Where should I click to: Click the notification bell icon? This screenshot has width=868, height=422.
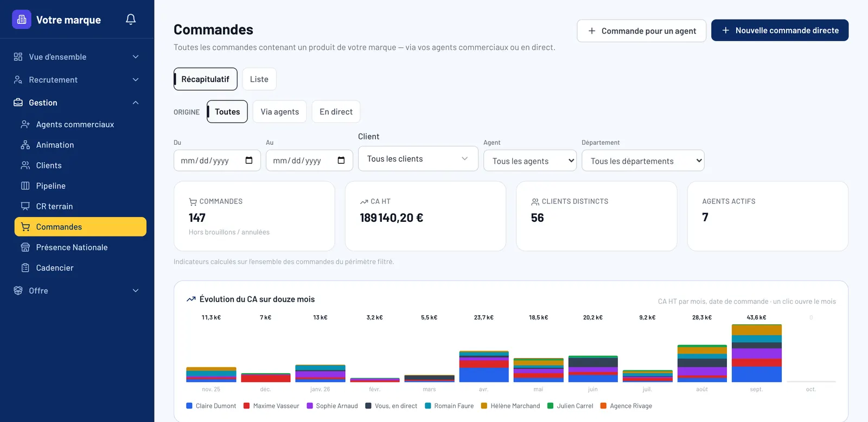tap(131, 20)
